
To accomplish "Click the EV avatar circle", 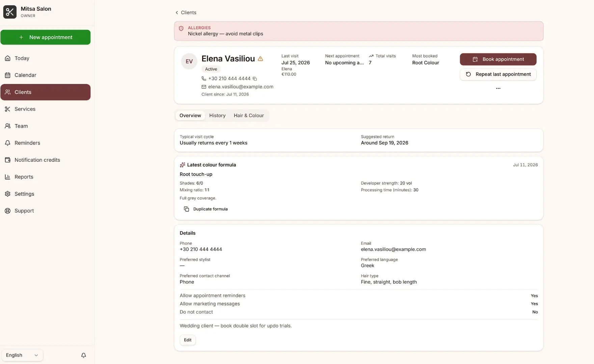I will click(x=189, y=61).
